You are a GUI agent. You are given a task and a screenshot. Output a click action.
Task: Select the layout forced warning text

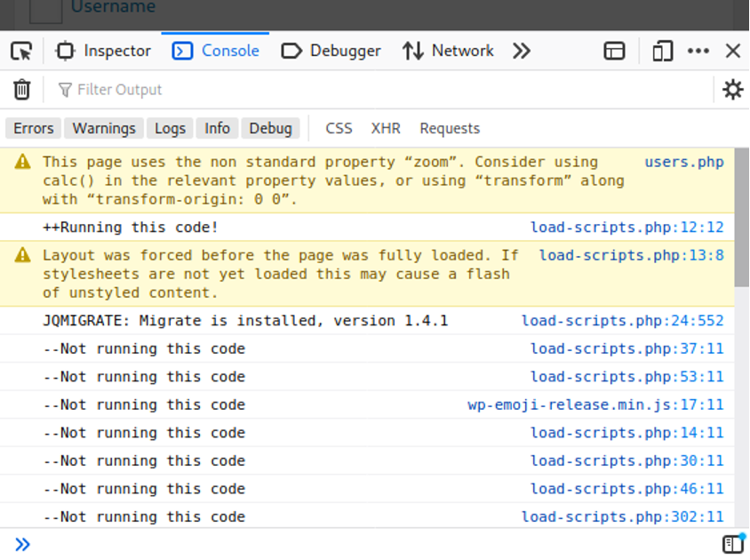[281, 275]
